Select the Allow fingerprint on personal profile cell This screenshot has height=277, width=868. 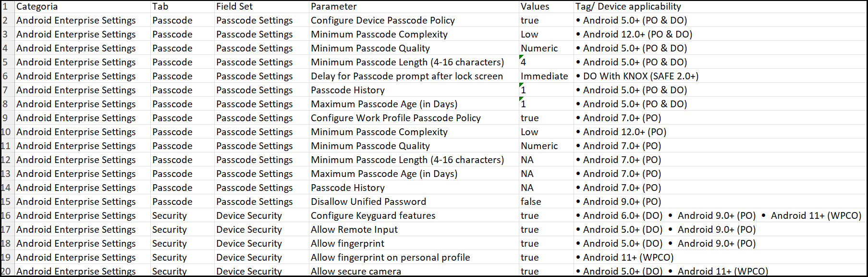click(414, 257)
